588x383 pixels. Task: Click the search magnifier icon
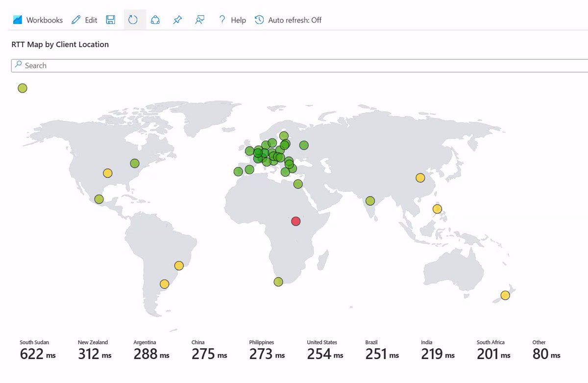point(18,65)
